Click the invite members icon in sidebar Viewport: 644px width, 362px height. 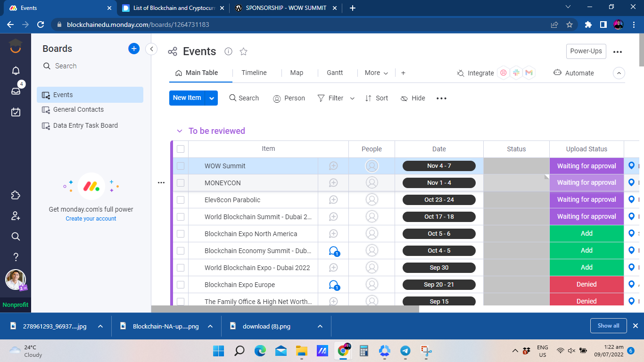tap(16, 216)
